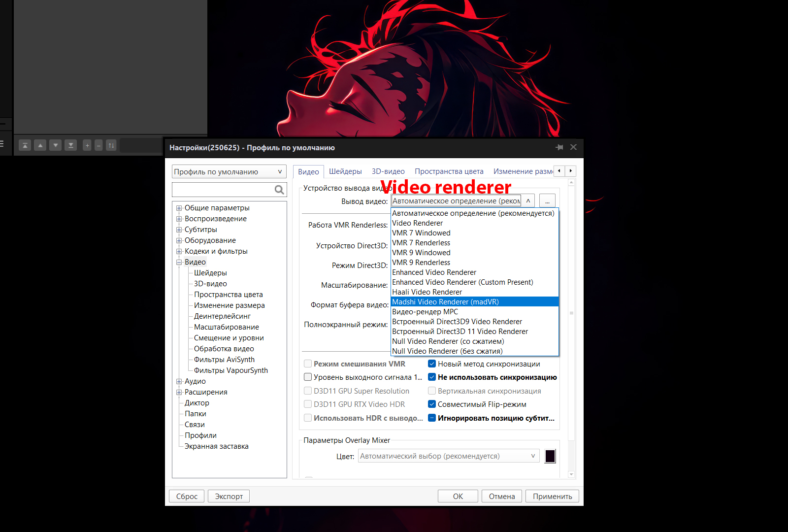This screenshot has width=788, height=532.
Task: Toggle 'Вертикальная синхронизация' checkbox
Action: (432, 391)
